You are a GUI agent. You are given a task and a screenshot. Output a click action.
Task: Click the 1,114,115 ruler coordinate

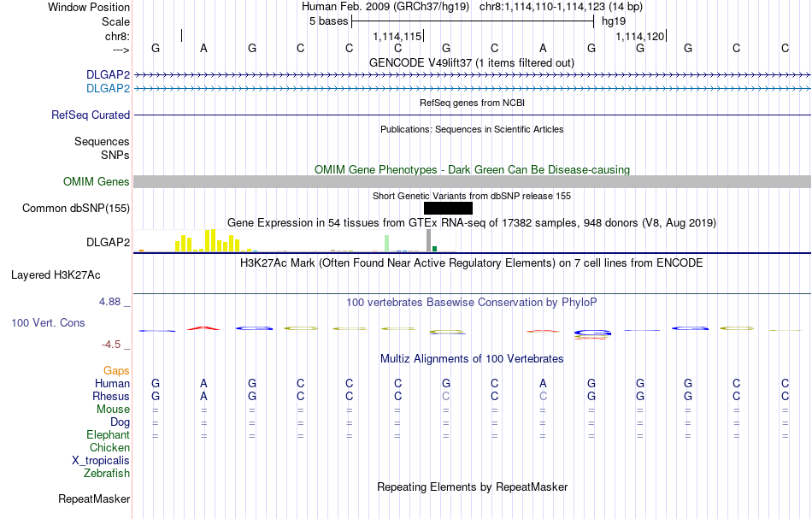point(397,36)
